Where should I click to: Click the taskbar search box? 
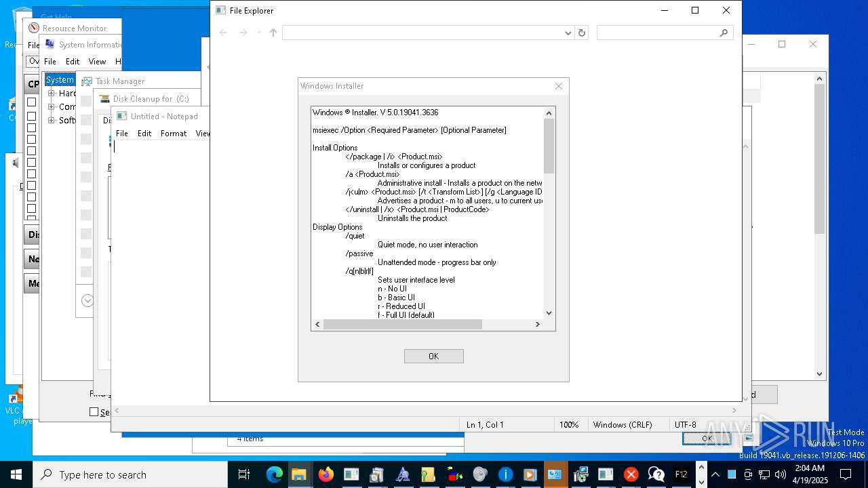coord(130,474)
